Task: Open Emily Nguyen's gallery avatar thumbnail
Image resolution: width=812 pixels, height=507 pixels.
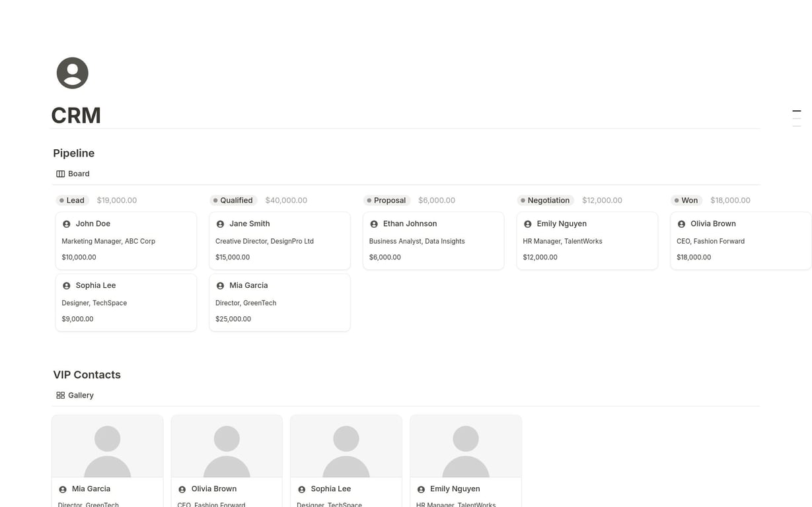Action: coord(466,446)
